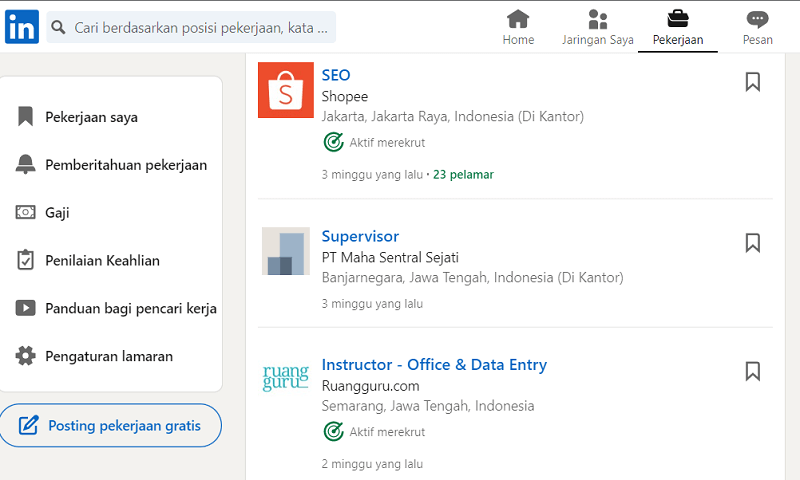Open Panduan bagi pencari kerja link

131,309
